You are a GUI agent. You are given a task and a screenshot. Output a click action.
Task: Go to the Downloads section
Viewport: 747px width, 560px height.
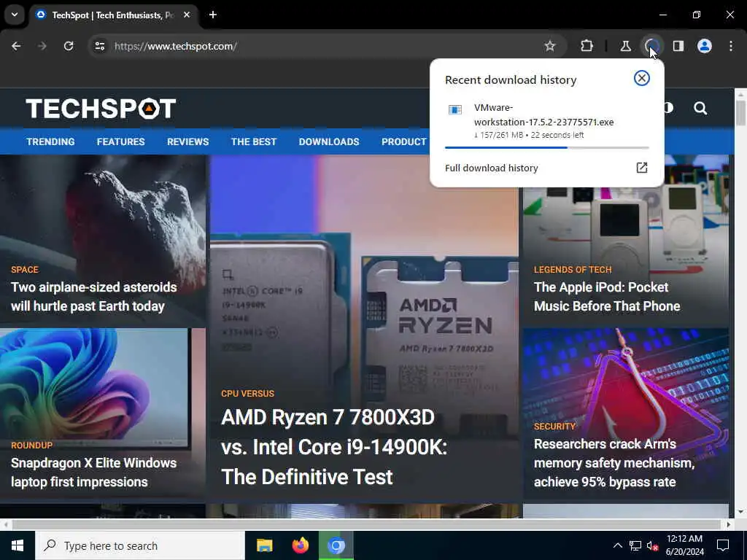[x=329, y=142]
